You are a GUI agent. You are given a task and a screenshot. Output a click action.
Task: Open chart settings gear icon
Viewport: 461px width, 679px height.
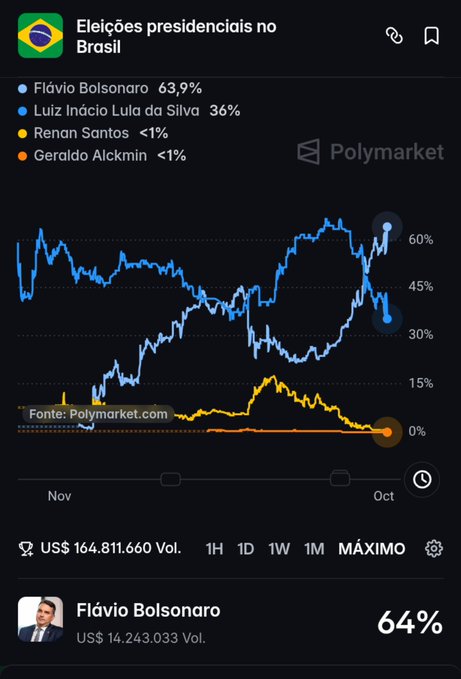[434, 548]
